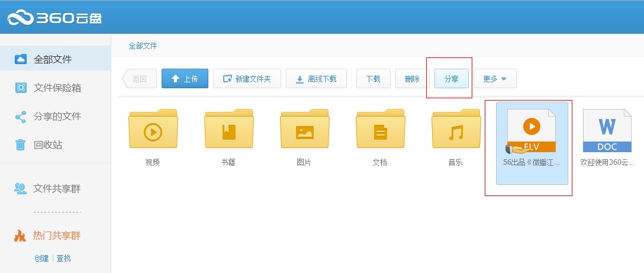
Task: Open 文件共享群 in sidebar
Action: pos(57,189)
